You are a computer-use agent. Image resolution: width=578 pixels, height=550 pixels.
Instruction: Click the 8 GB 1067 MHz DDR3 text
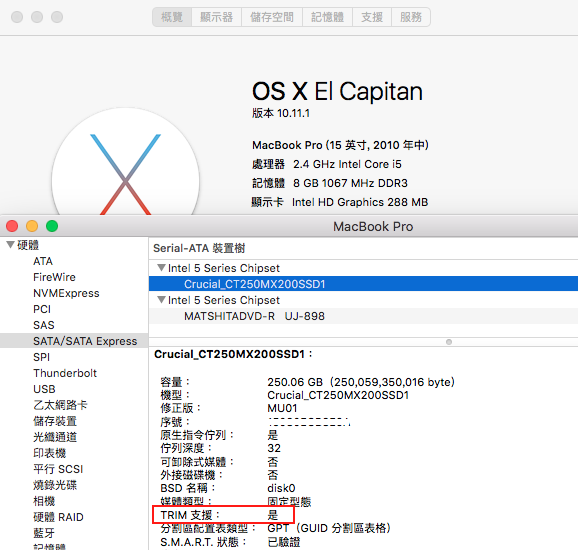[x=350, y=183]
